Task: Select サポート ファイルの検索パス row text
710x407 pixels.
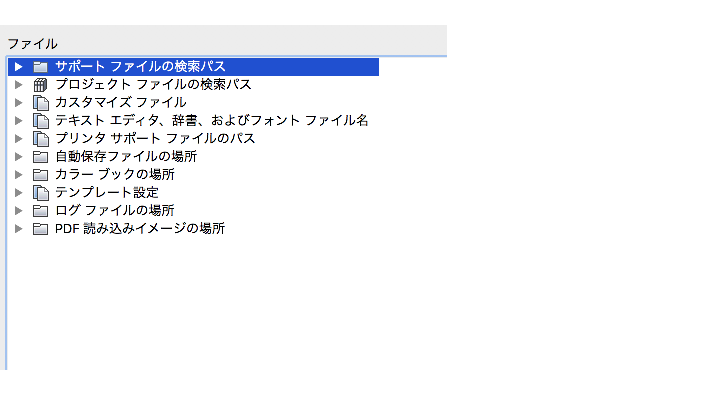Action: coord(140,67)
